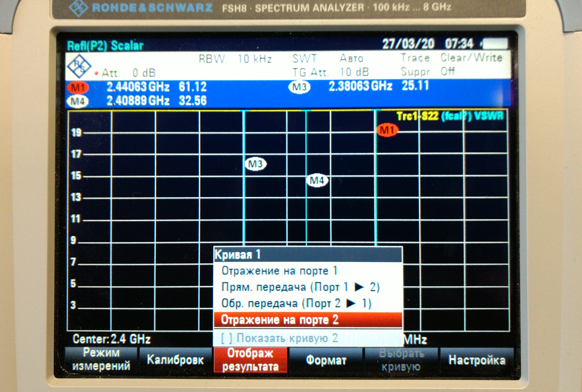This screenshot has width=582, height=392.
Task: Click the Center: 2.4 GHz frequency field
Action: coord(112,339)
